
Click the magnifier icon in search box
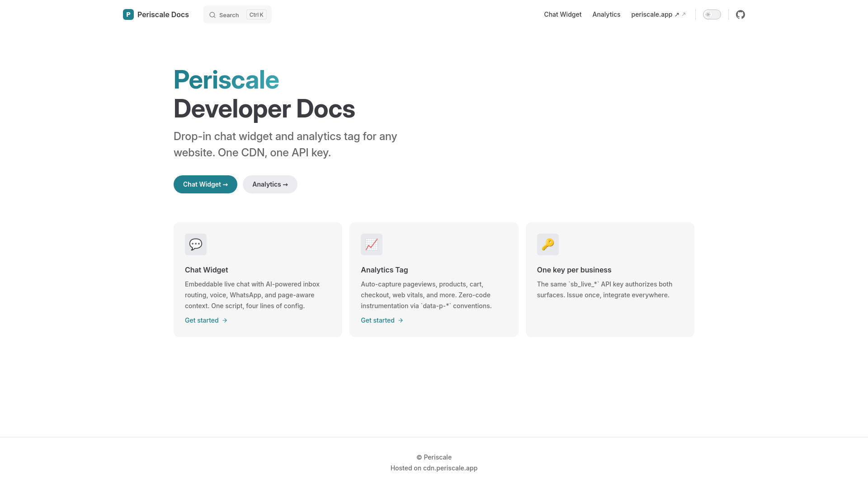(x=212, y=15)
